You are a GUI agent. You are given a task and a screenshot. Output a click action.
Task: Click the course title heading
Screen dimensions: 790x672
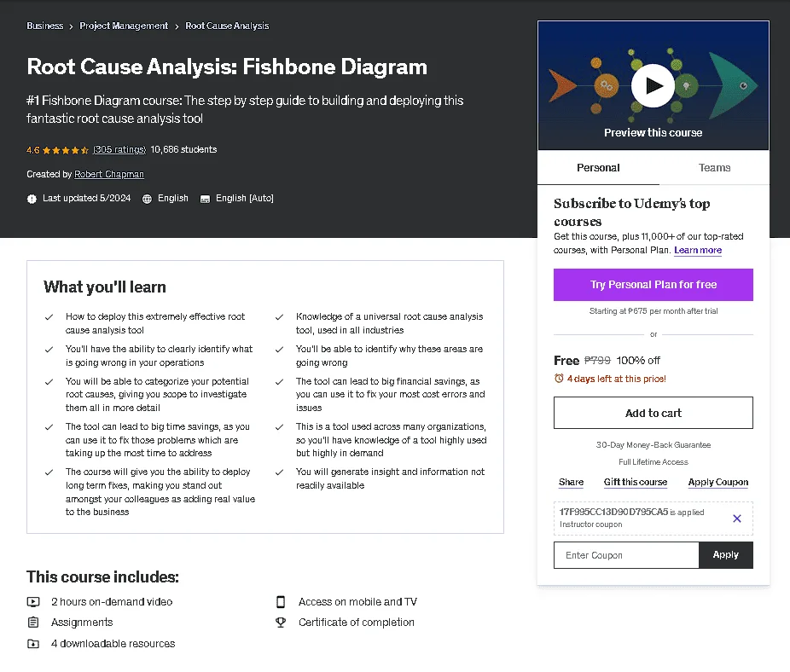(x=227, y=67)
